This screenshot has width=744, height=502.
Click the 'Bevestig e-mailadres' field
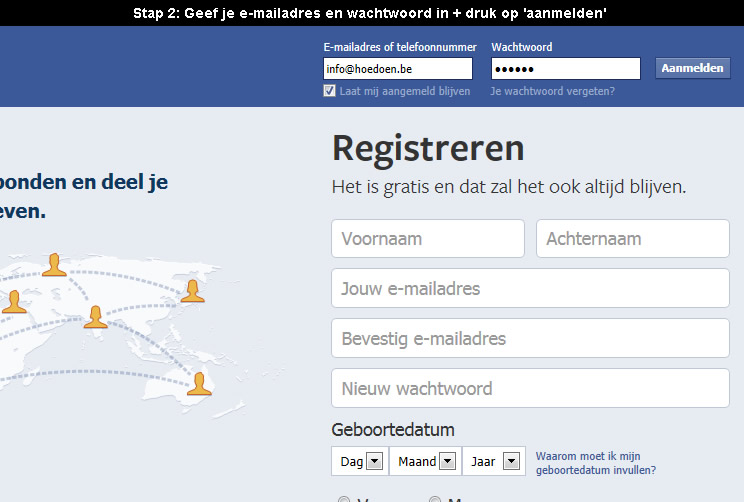point(530,338)
